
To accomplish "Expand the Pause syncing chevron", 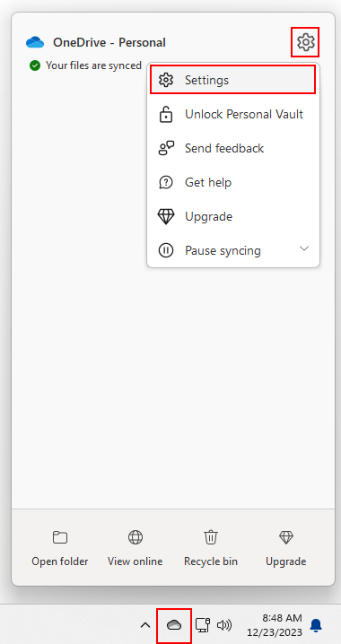I will pyautogui.click(x=304, y=248).
